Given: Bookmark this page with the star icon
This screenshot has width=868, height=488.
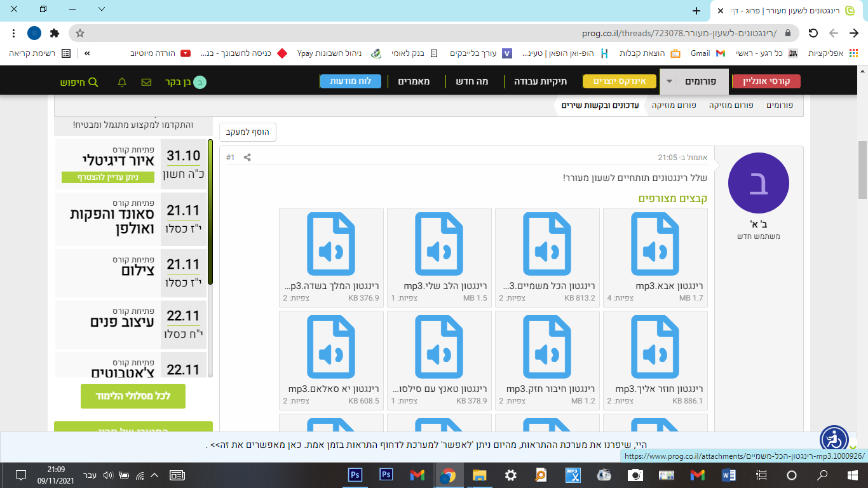Looking at the screenshot, I should [79, 33].
